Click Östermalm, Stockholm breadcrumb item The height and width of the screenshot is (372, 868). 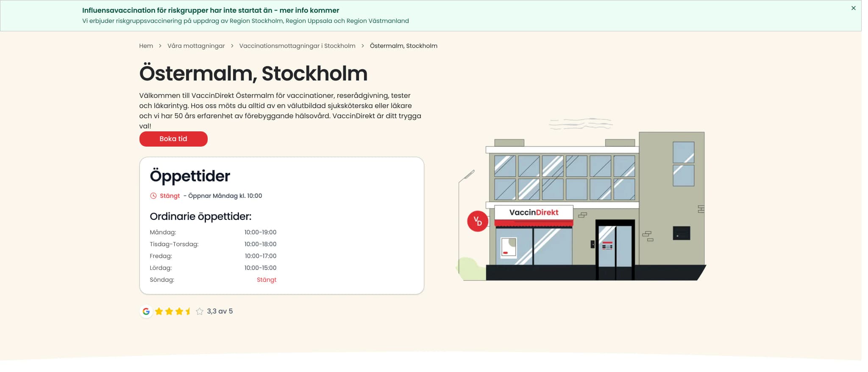403,46
